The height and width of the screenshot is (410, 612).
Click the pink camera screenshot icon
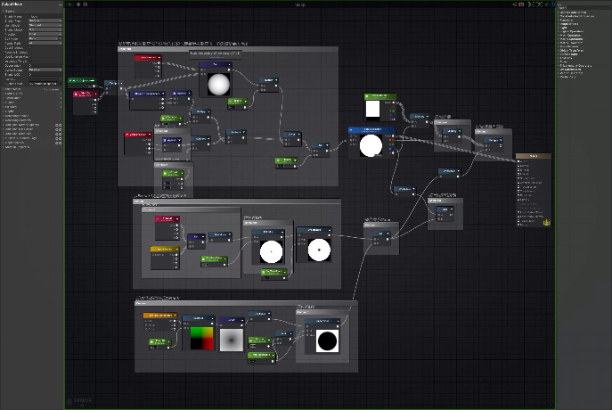[x=521, y=4]
